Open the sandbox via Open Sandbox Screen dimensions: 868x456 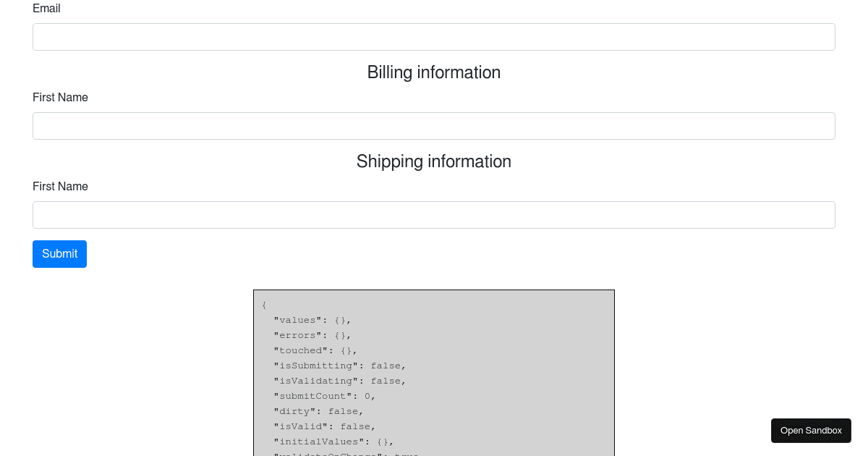click(x=811, y=431)
